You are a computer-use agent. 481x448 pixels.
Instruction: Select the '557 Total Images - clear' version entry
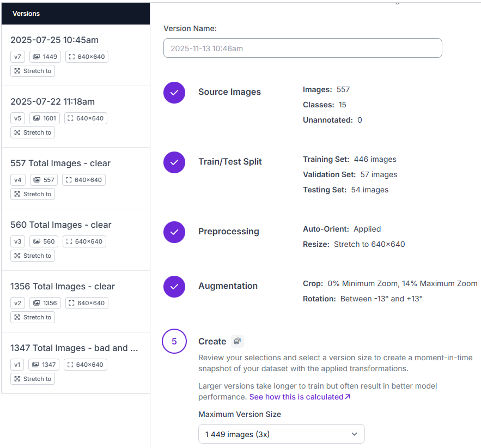60,163
